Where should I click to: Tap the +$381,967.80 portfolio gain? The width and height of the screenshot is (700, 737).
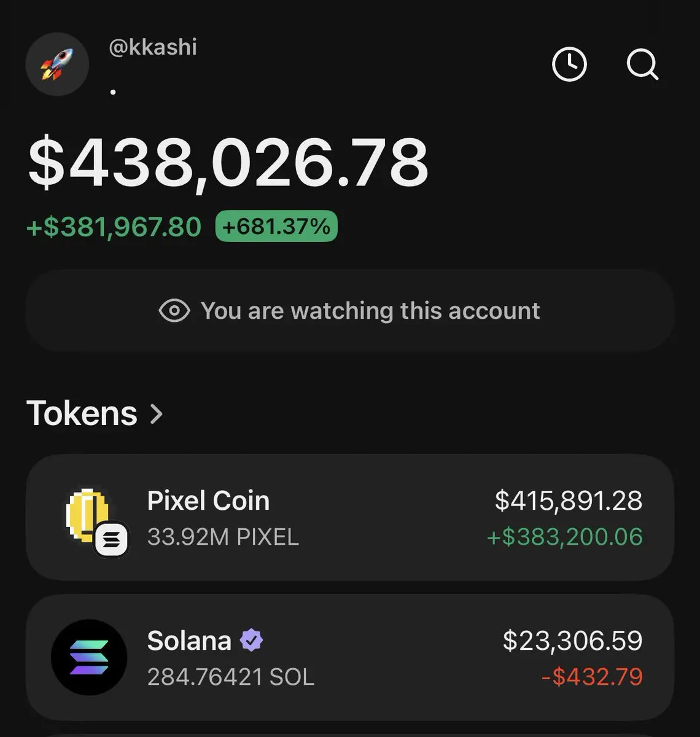click(x=114, y=227)
